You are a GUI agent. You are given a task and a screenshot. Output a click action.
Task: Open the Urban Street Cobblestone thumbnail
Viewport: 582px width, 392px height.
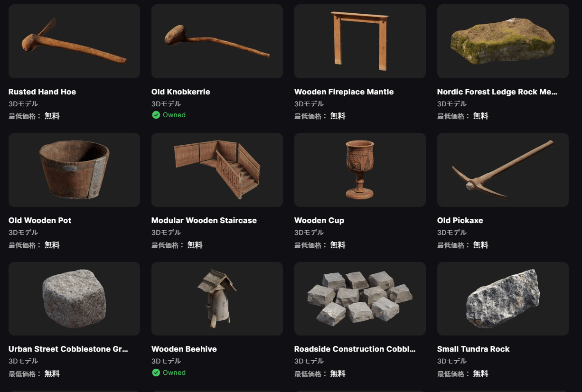tap(74, 299)
